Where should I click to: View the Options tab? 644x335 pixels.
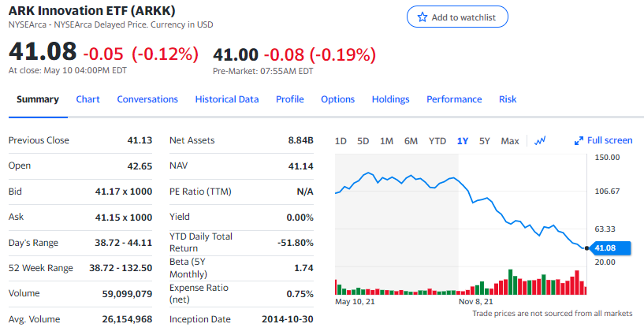[337, 99]
